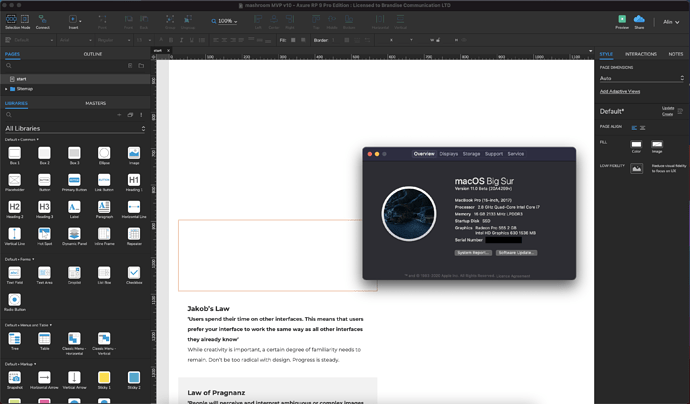Open the Libraries options three-dot menu
This screenshot has height=404, width=690.
[141, 115]
